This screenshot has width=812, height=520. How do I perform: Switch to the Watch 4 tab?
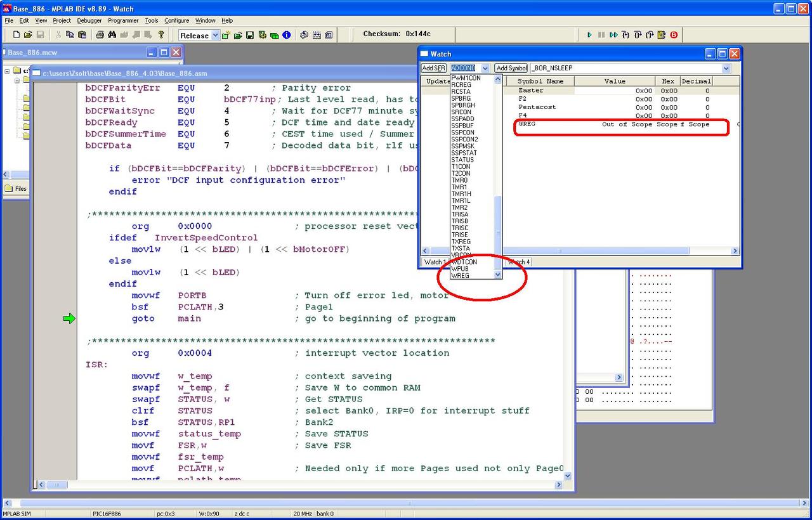point(518,262)
